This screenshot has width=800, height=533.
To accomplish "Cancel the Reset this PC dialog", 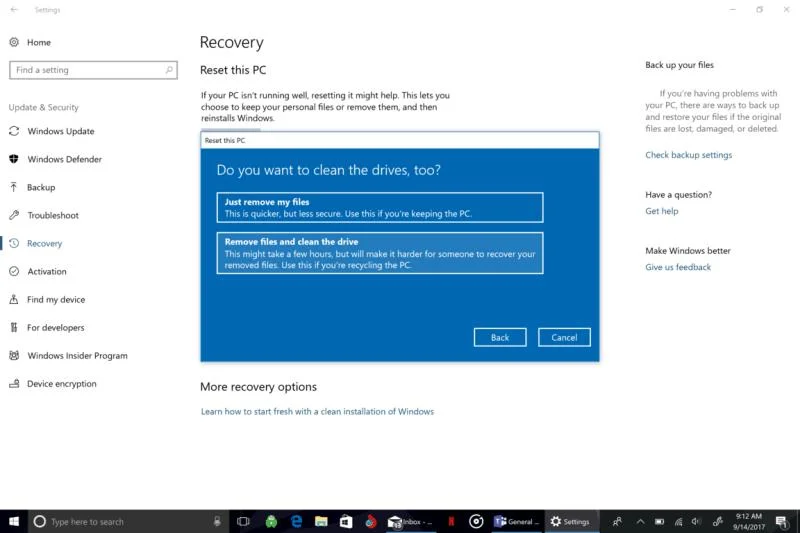I will click(564, 337).
